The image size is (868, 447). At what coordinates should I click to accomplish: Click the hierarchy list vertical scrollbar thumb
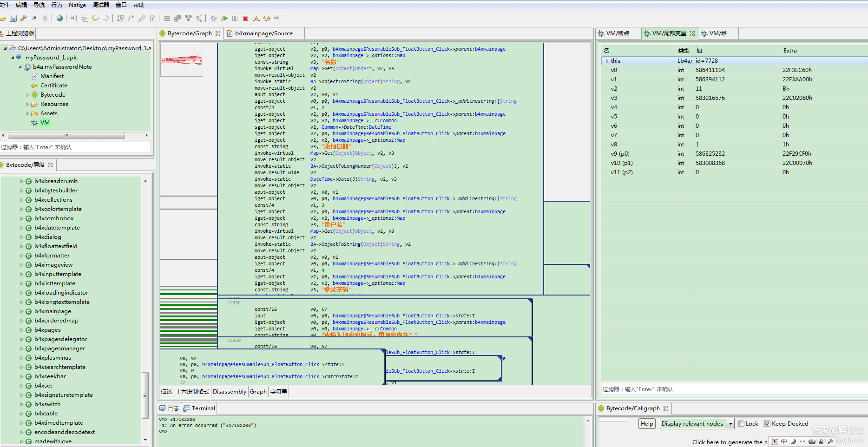tap(145, 395)
